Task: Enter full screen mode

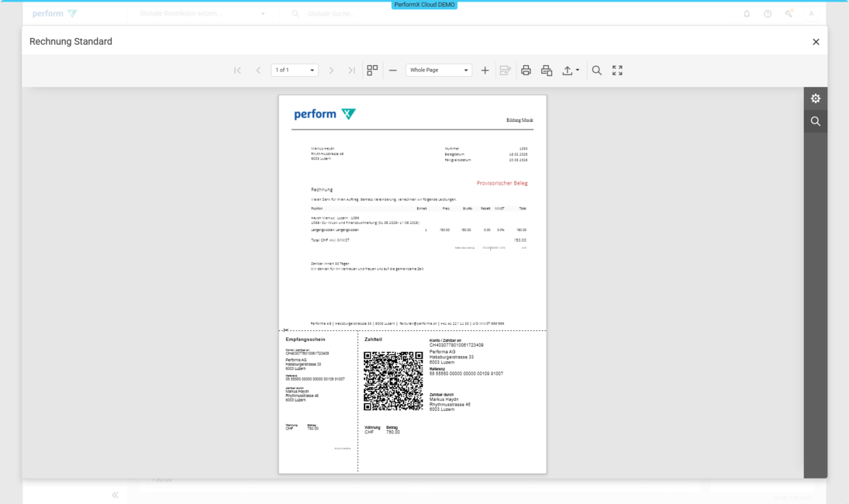Action: 617,71
